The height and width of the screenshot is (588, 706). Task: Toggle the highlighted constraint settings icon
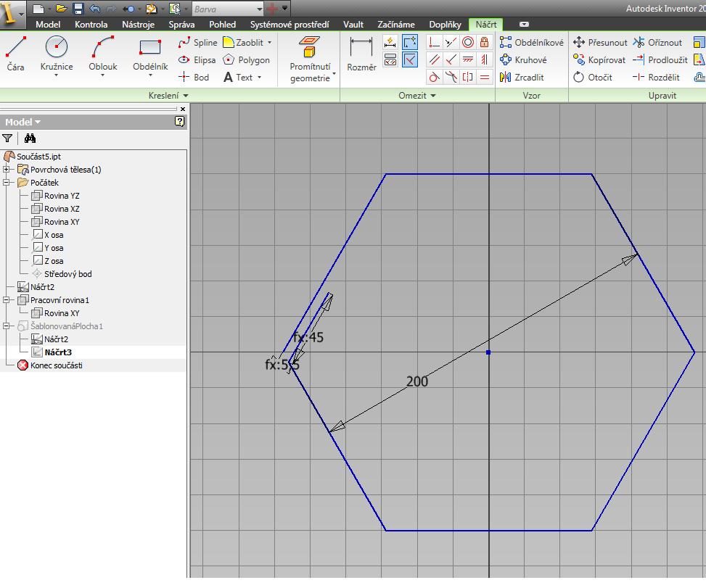tap(410, 59)
